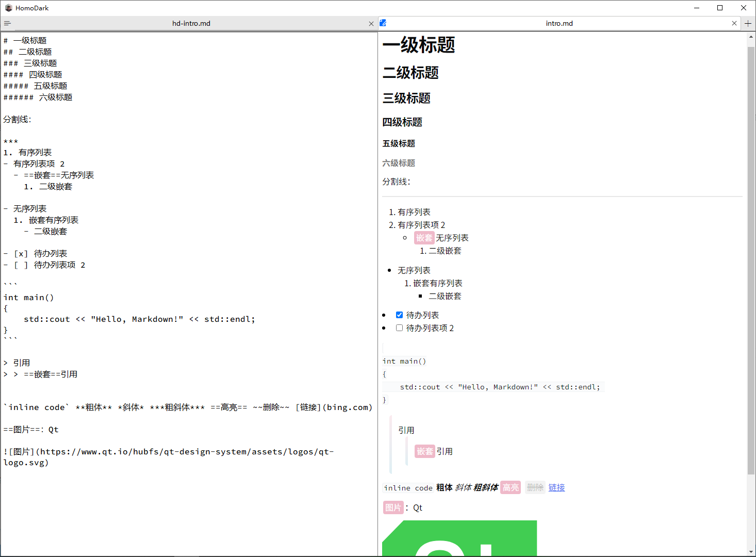
Task: Click the std::cout line in preview code block
Action: [500, 387]
